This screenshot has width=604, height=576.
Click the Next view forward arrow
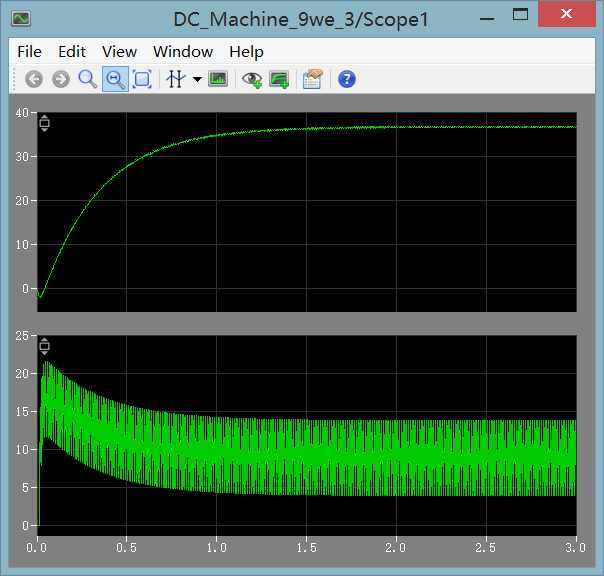tap(61, 79)
